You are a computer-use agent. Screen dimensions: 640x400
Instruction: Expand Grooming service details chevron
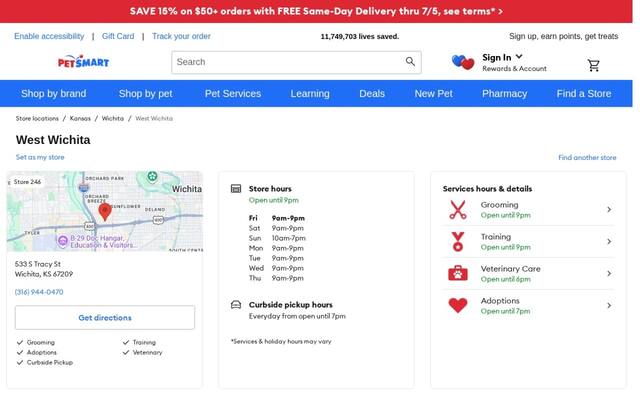click(x=609, y=209)
